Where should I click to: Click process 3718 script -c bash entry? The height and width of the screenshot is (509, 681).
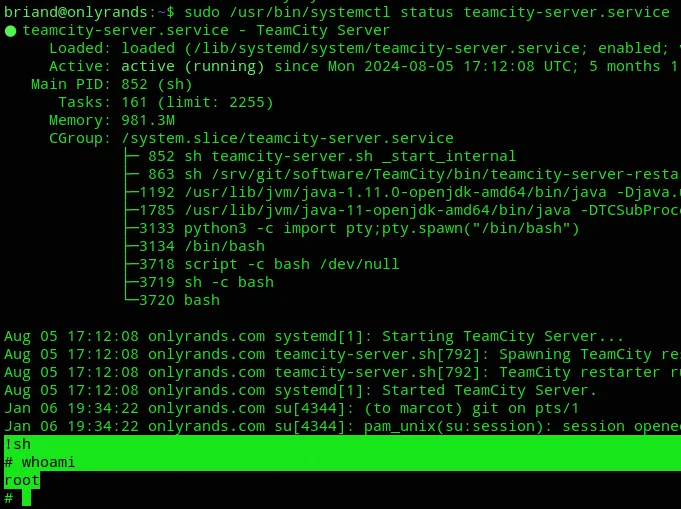[269, 264]
